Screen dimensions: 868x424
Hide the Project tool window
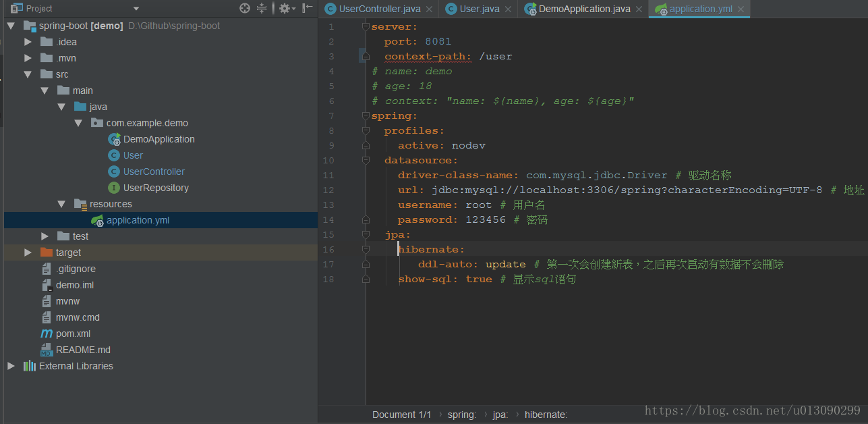(307, 8)
